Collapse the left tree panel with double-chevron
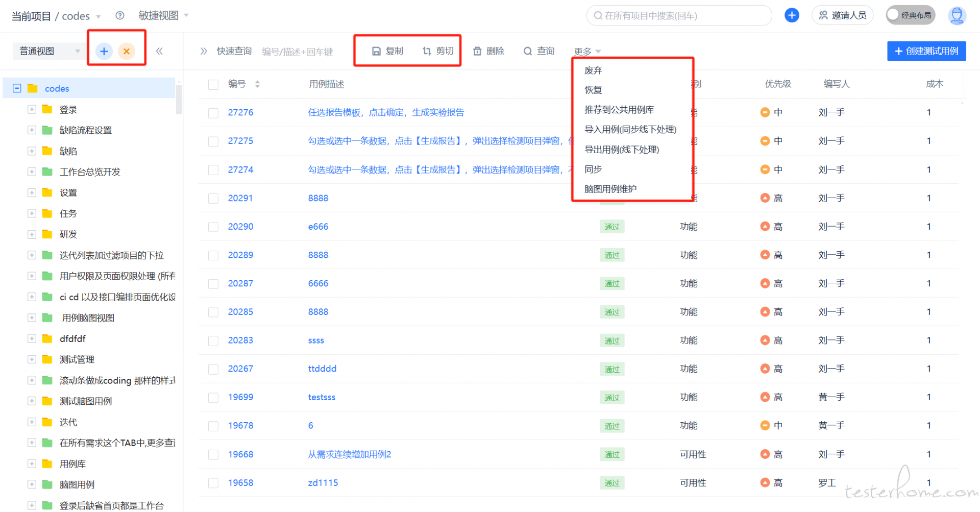Viewport: 980px width, 512px height. point(159,51)
